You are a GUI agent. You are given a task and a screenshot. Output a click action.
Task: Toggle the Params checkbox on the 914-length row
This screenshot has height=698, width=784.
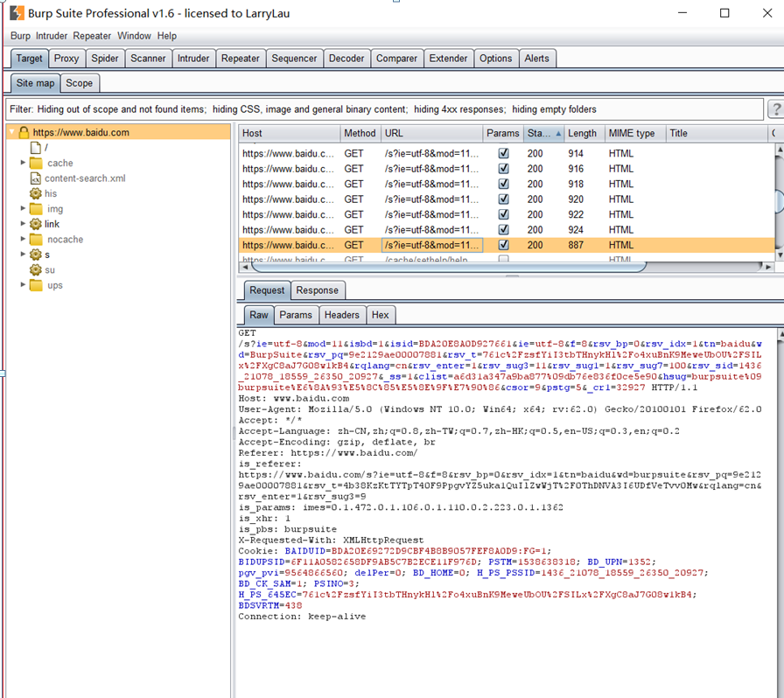tap(503, 153)
